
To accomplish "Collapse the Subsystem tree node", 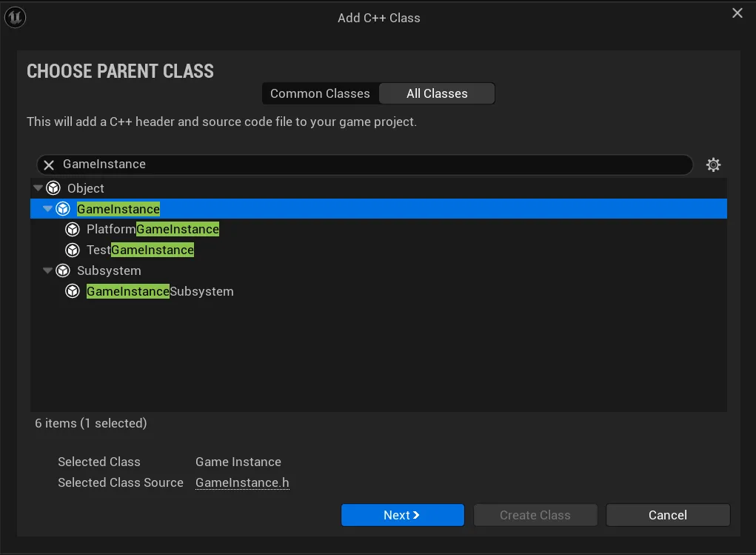I will click(48, 271).
